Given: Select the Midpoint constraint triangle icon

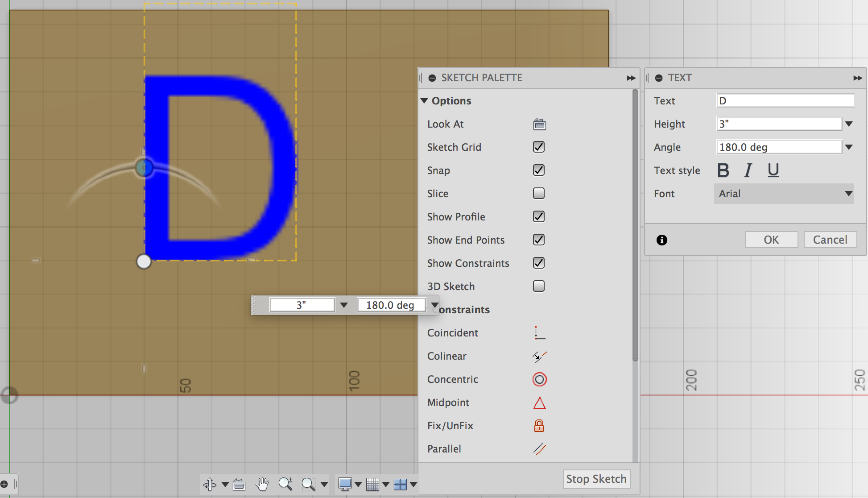Looking at the screenshot, I should coord(539,403).
